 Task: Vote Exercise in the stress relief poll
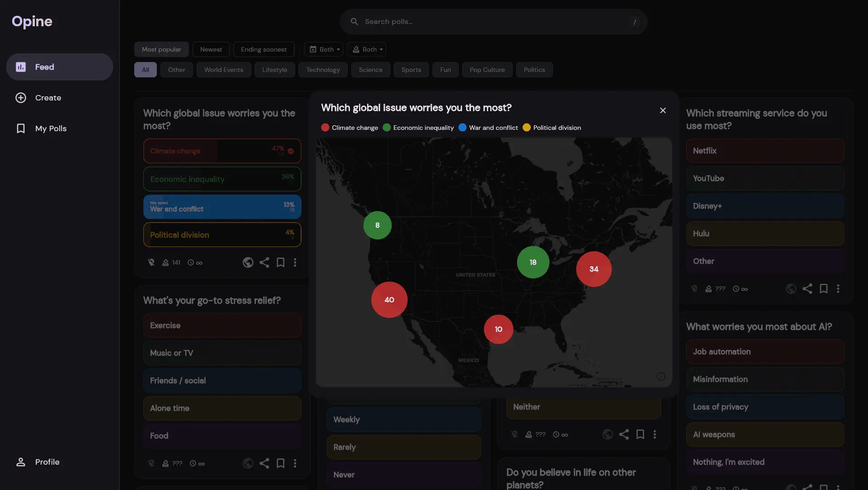(222, 325)
